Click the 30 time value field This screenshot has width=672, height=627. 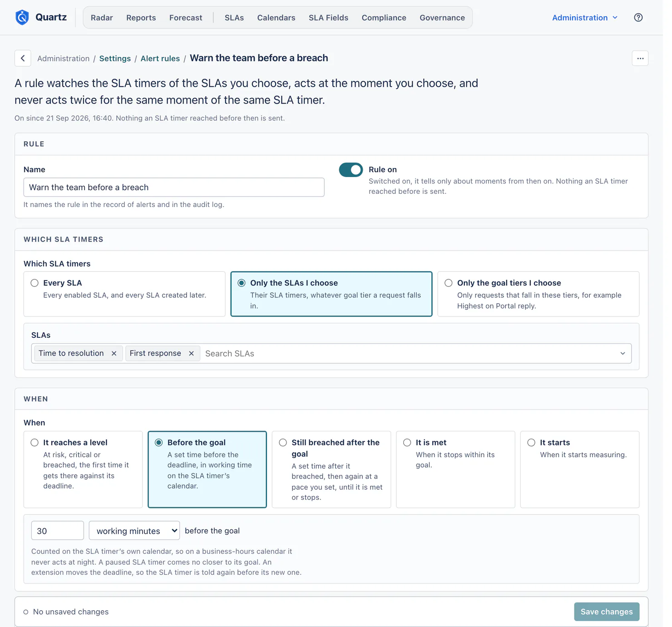[x=58, y=531]
